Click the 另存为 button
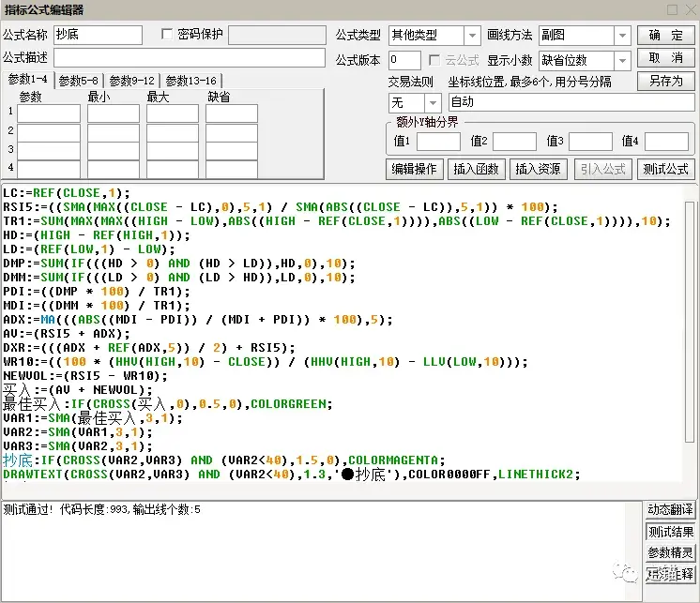Screen dimensions: 700x603 click(665, 82)
